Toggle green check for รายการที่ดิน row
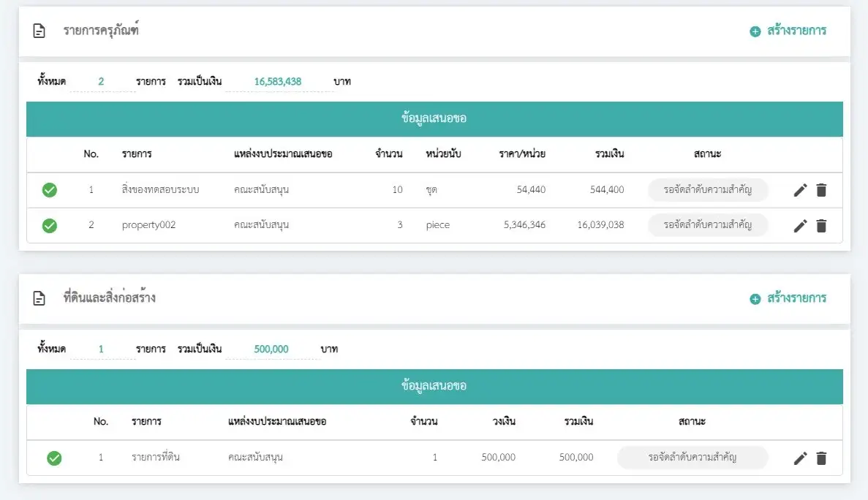868x500 pixels. (x=54, y=458)
